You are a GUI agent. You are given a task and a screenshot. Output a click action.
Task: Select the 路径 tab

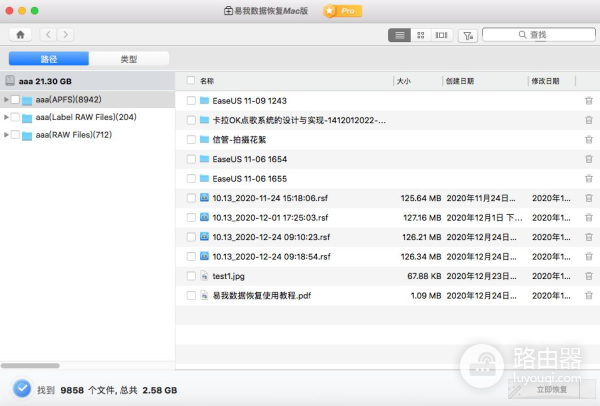point(48,59)
